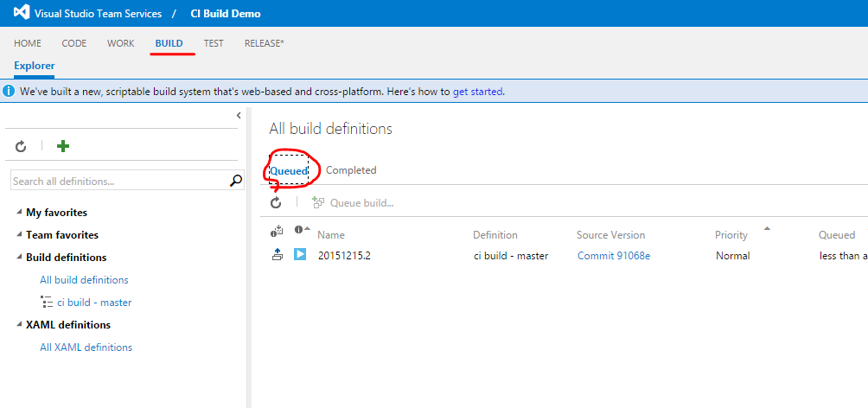This screenshot has width=868, height=408.
Task: Click the 'less than a' queued time cell
Action: [x=844, y=256]
